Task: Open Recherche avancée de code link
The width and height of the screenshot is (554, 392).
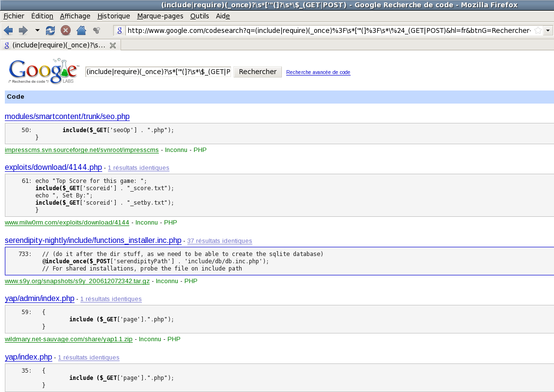Action: (x=318, y=73)
